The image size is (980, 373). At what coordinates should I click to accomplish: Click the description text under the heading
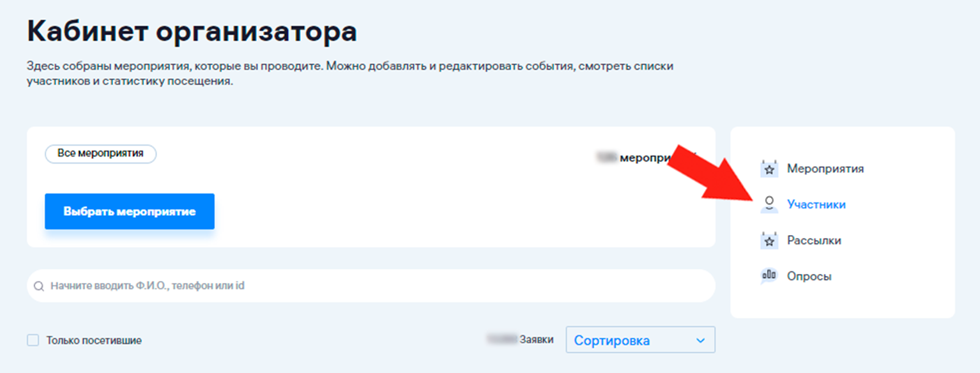click(350, 73)
